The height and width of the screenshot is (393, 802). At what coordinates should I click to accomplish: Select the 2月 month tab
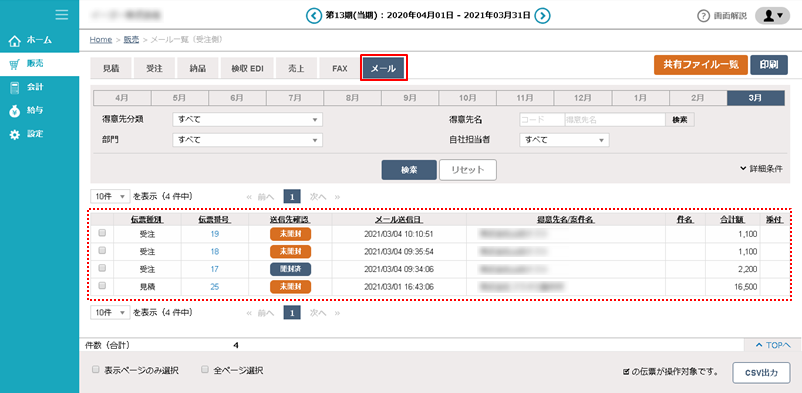(x=698, y=98)
